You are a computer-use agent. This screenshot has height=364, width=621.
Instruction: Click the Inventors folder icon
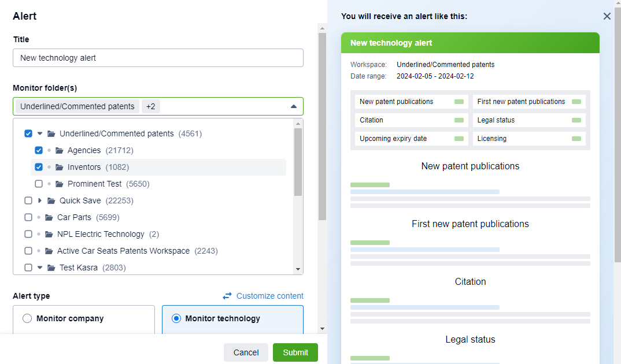pyautogui.click(x=60, y=167)
